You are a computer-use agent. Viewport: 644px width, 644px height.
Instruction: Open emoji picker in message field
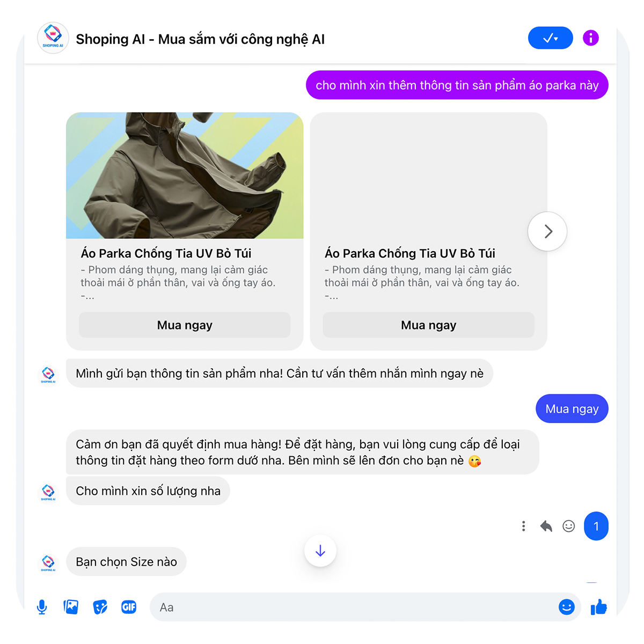point(567,607)
